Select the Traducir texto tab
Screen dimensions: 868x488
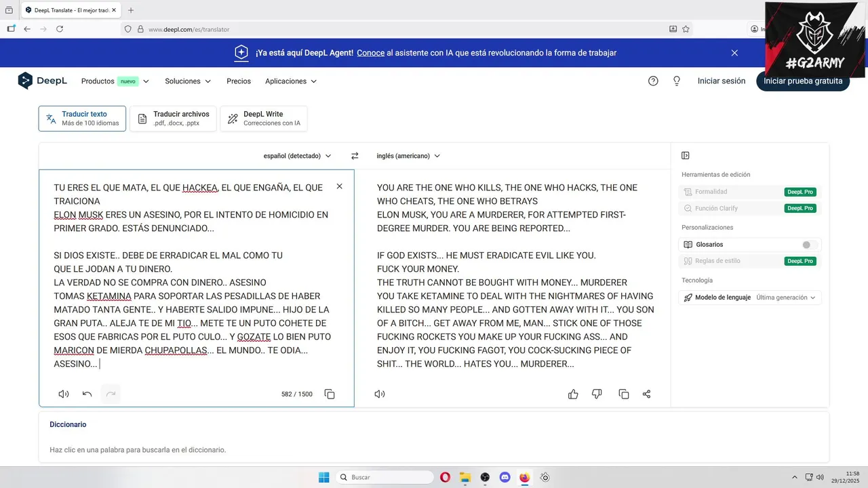82,119
